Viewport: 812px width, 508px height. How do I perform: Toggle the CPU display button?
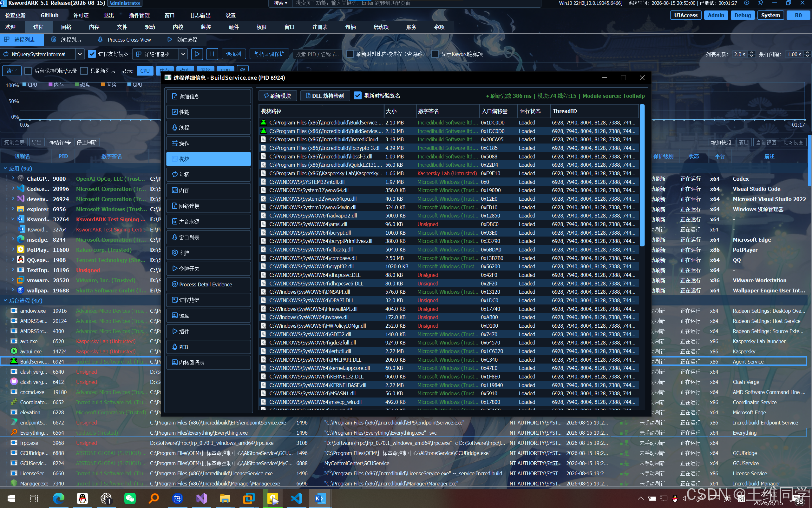coord(145,71)
